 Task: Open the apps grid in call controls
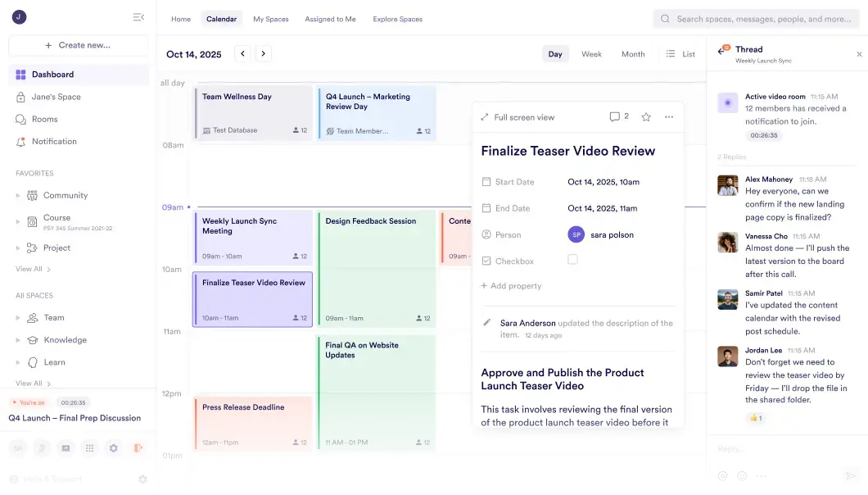coord(89,448)
